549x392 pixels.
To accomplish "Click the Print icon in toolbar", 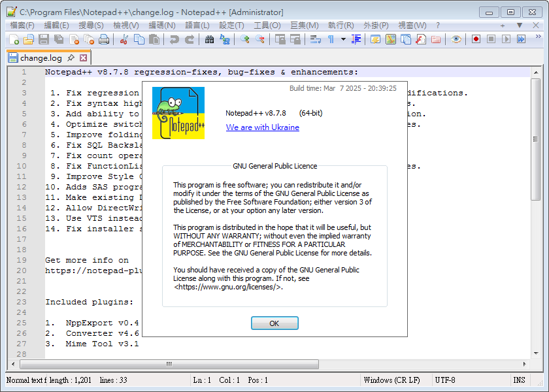I will (x=103, y=39).
